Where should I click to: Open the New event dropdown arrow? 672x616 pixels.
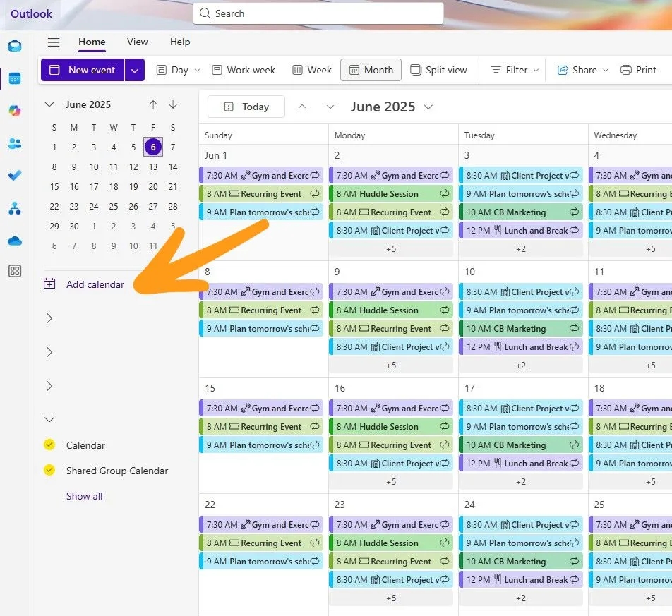(x=135, y=70)
